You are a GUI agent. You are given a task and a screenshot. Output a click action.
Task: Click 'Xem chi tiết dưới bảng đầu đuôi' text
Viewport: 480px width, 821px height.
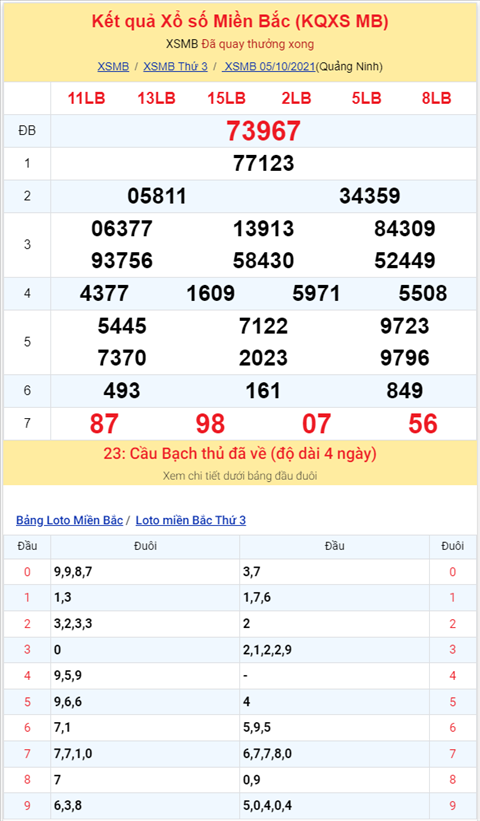[240, 476]
